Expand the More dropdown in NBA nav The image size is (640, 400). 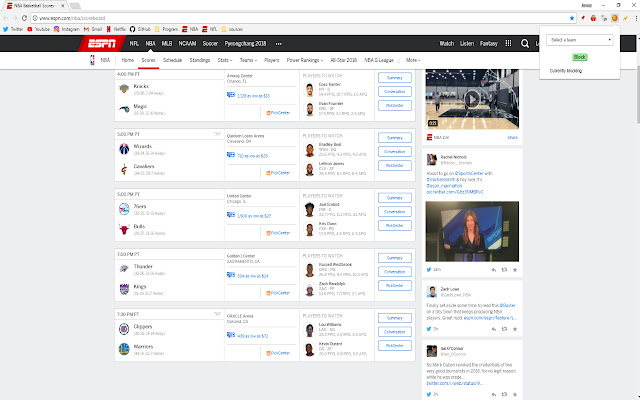coord(413,60)
